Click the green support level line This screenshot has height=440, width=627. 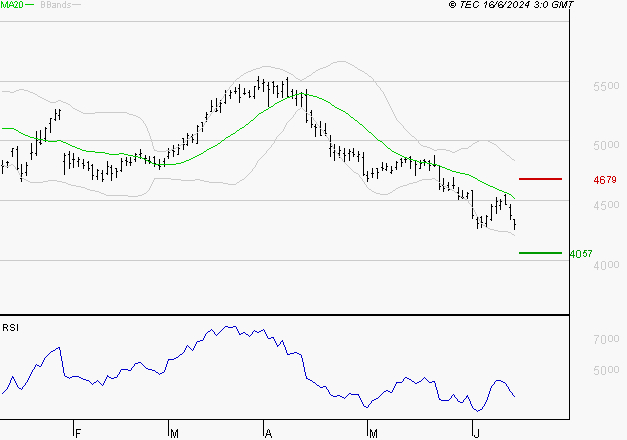click(x=540, y=253)
